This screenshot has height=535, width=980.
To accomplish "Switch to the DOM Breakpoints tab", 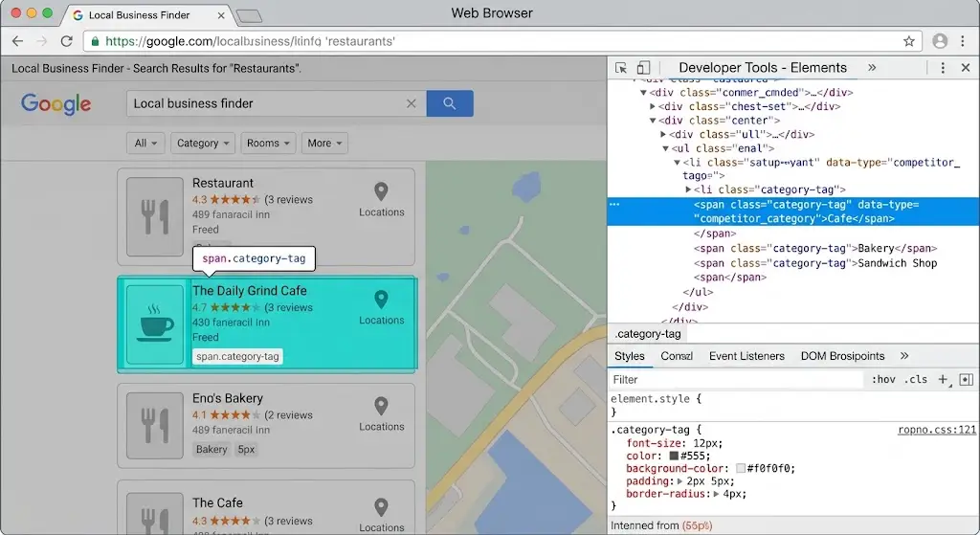I will tap(842, 356).
